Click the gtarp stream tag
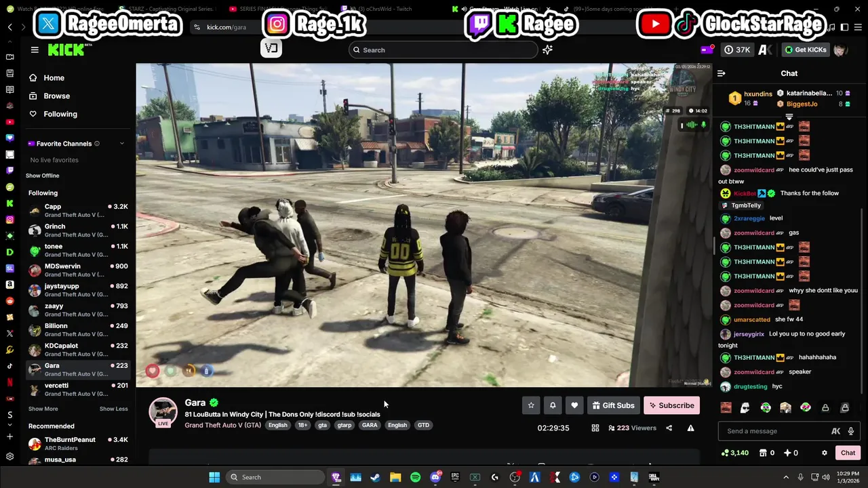This screenshot has width=868, height=488. pyautogui.click(x=344, y=425)
